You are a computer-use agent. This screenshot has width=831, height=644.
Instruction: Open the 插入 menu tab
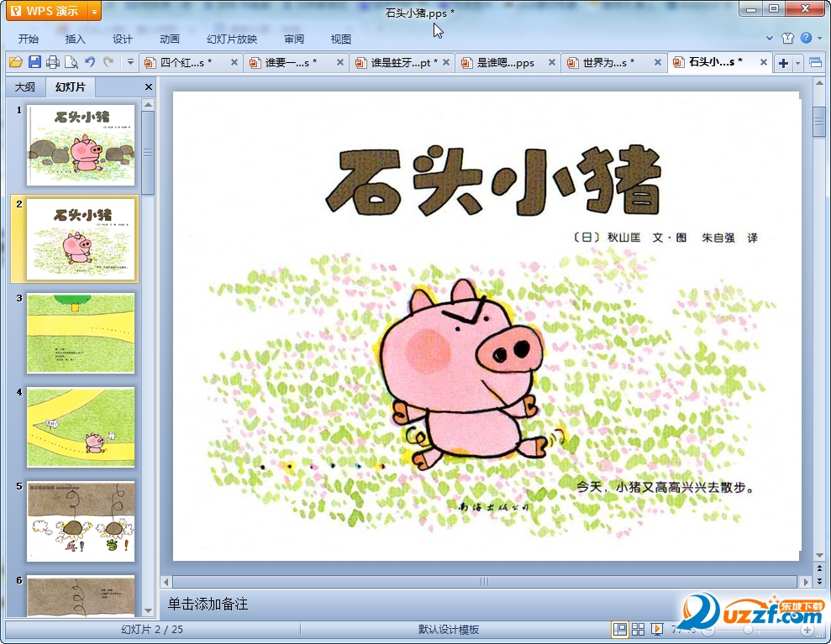pos(75,39)
